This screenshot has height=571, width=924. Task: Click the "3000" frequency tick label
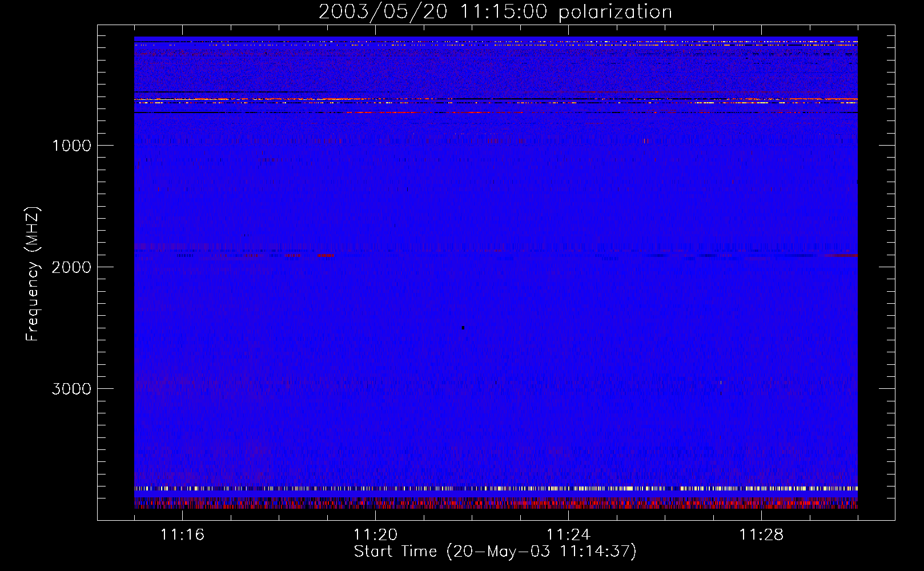(x=71, y=389)
